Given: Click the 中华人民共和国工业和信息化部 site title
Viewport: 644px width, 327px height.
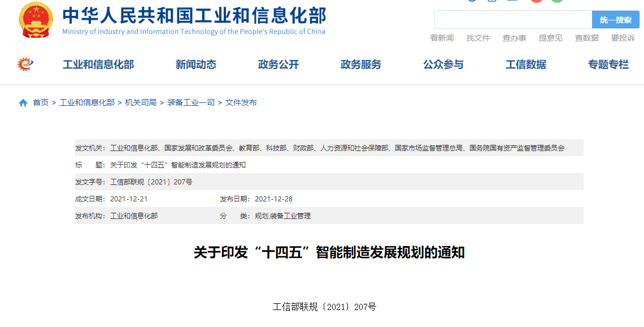Looking at the screenshot, I should [x=194, y=15].
